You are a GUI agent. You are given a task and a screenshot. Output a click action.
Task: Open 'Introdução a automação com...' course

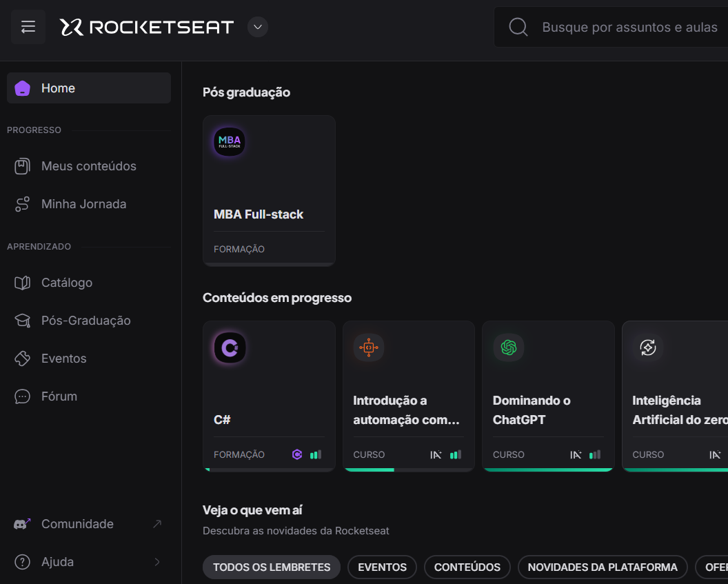pos(406,410)
